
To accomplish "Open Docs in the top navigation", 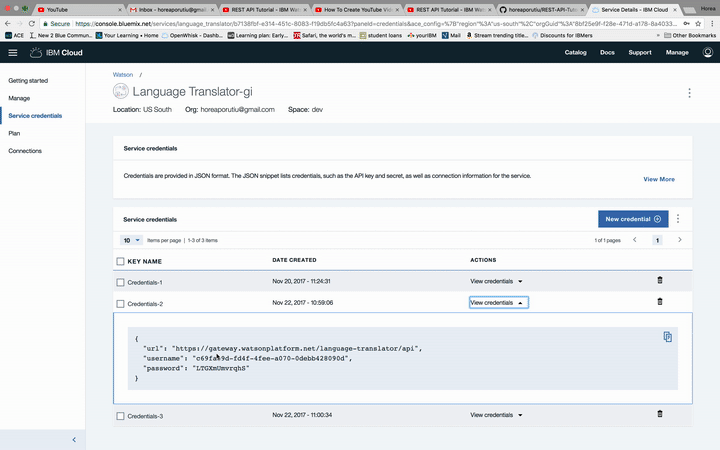I will 607,52.
